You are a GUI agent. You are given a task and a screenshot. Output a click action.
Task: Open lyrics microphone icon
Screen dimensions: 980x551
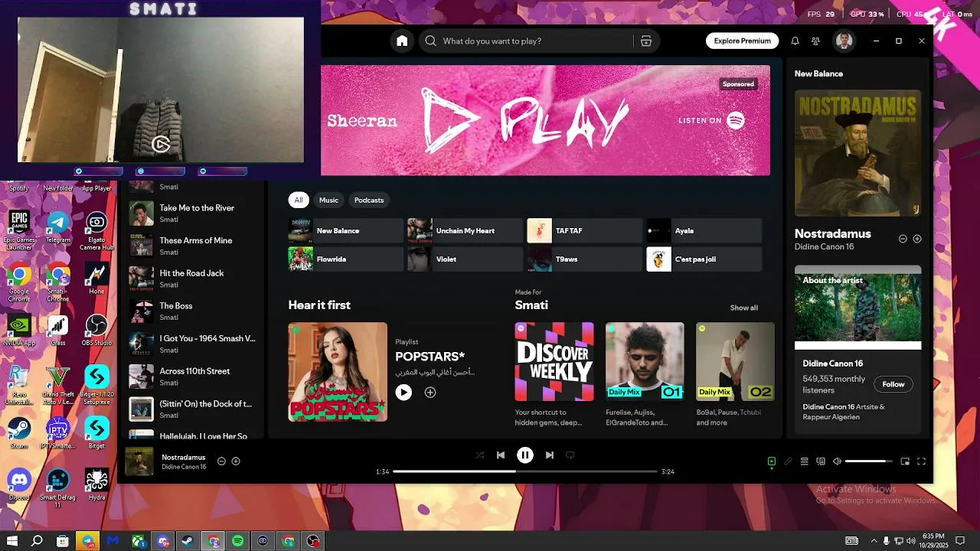pos(788,461)
